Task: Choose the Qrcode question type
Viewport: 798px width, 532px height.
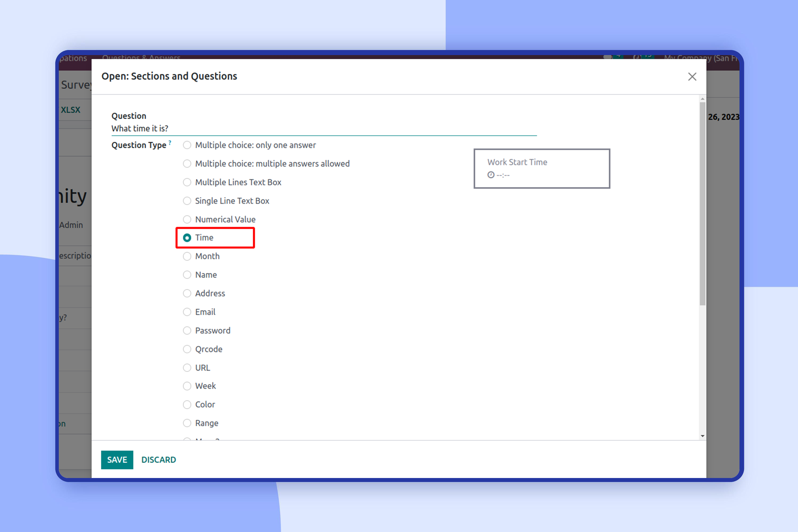Action: tap(187, 349)
